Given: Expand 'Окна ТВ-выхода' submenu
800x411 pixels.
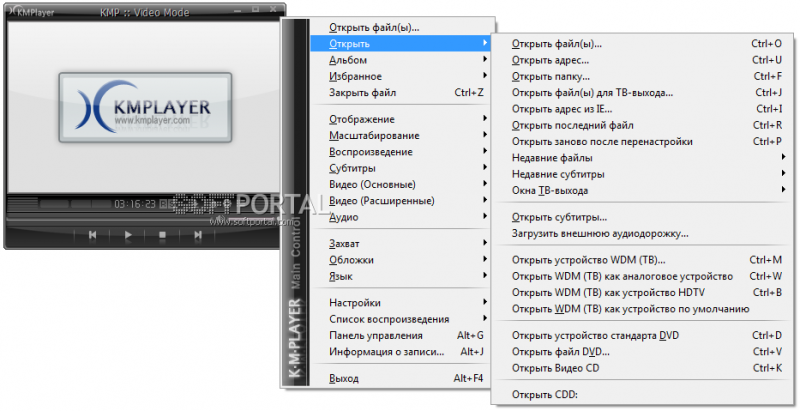Looking at the screenshot, I should click(x=644, y=191).
